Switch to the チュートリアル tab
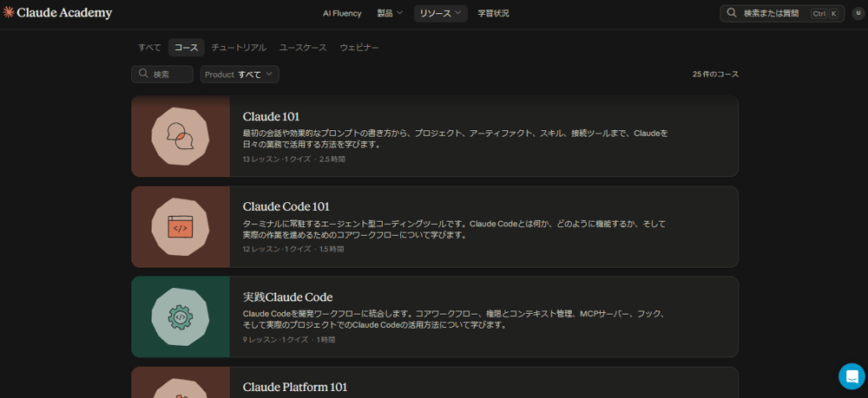The image size is (868, 398). click(x=239, y=48)
